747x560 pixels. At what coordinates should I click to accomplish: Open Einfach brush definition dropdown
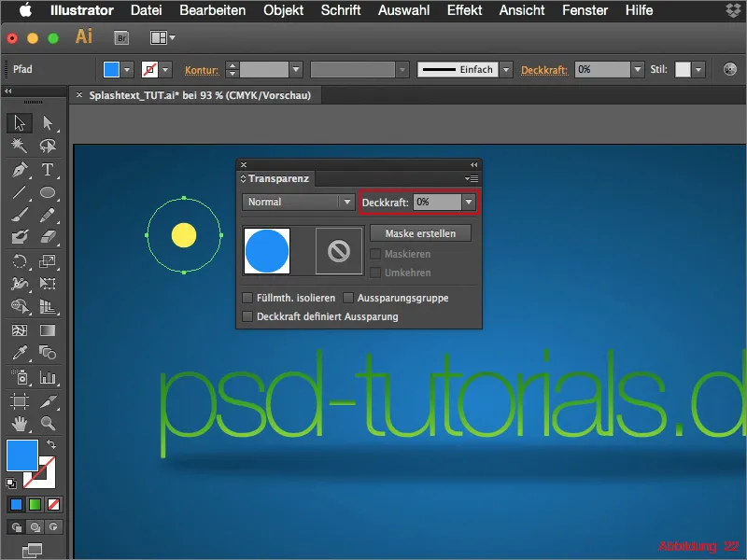(x=506, y=69)
